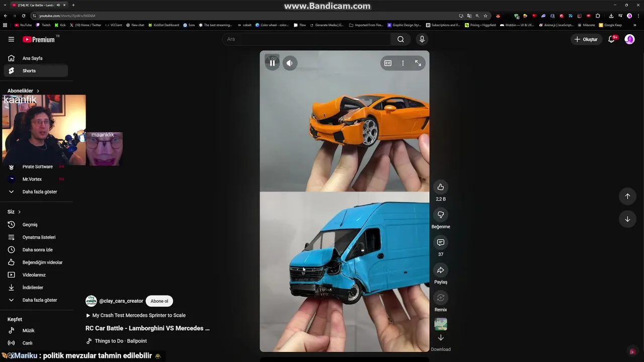This screenshot has width=644, height=362.
Task: Open İndirilenler downloads
Action: click(36, 288)
